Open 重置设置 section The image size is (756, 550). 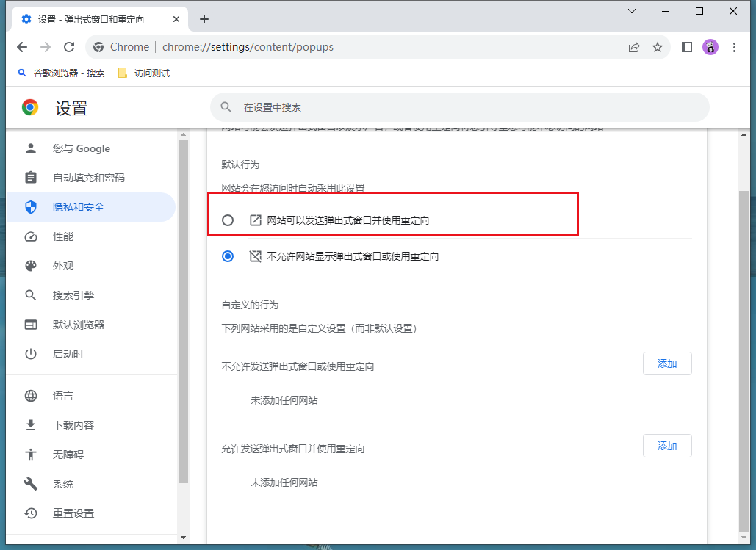pyautogui.click(x=91, y=513)
